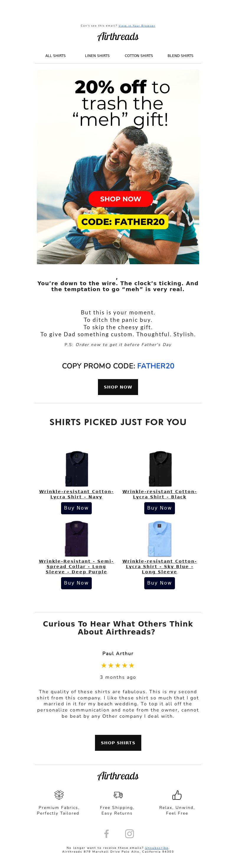236x868 pixels.
Task: Click the thumbs-up Relax, Unwind icon
Action: (x=177, y=795)
